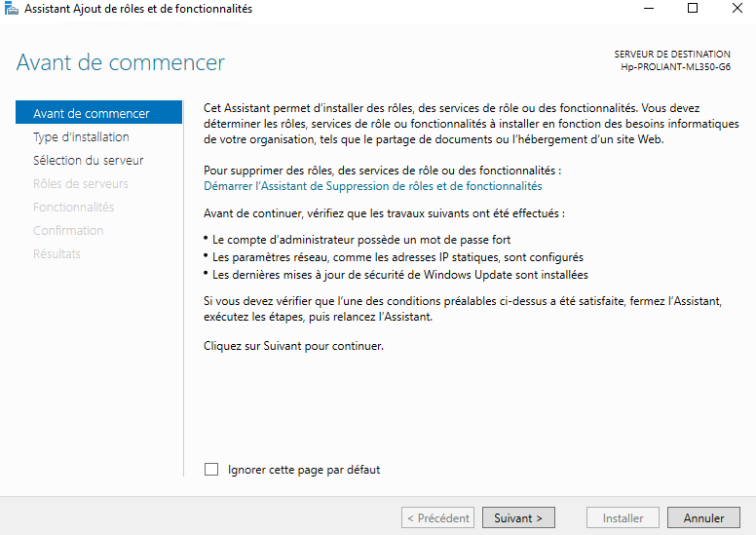Select Rôles de serveurs in the sidebar
The width and height of the screenshot is (756, 535).
coord(81,184)
